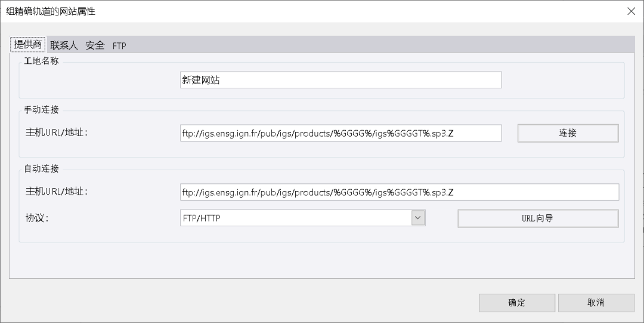Expand the 协议 dropdown arrow
This screenshot has height=323, width=644.
coord(418,219)
